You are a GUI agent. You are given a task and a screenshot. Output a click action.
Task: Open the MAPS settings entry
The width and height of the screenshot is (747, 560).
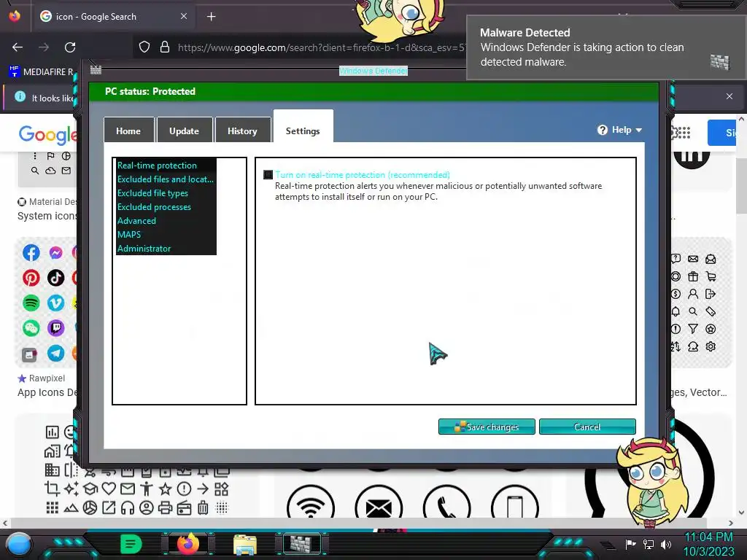pyautogui.click(x=129, y=234)
